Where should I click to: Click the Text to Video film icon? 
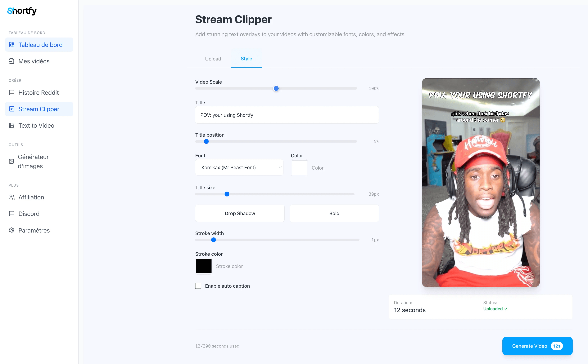11,125
